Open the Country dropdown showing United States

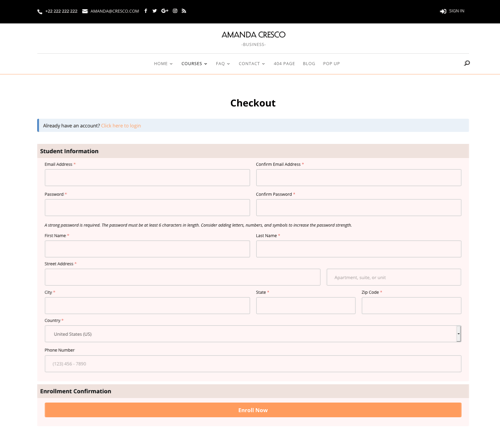tap(253, 334)
